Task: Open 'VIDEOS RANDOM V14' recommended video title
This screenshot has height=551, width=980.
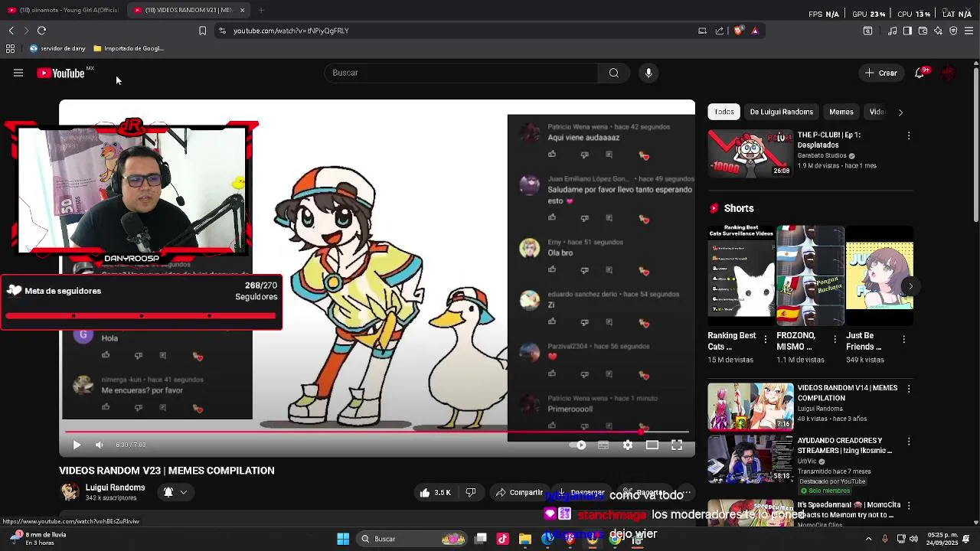Action: click(x=848, y=393)
